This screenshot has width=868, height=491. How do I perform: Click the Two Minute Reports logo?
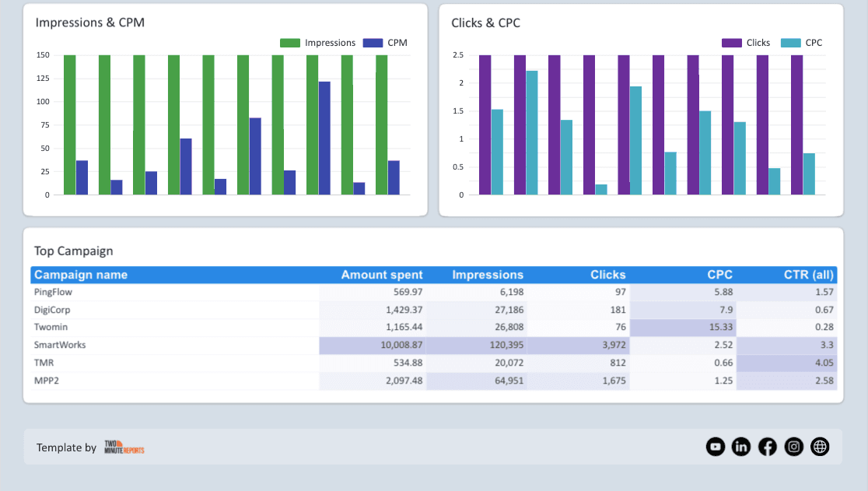pyautogui.click(x=123, y=447)
